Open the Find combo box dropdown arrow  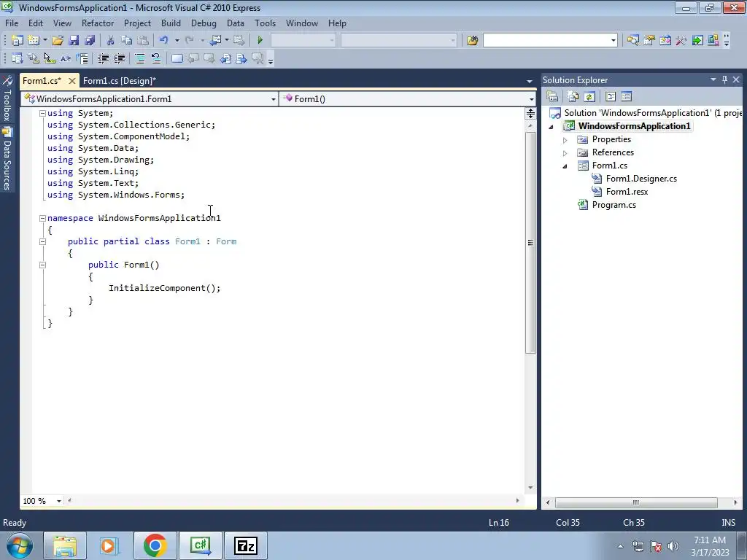pos(613,41)
